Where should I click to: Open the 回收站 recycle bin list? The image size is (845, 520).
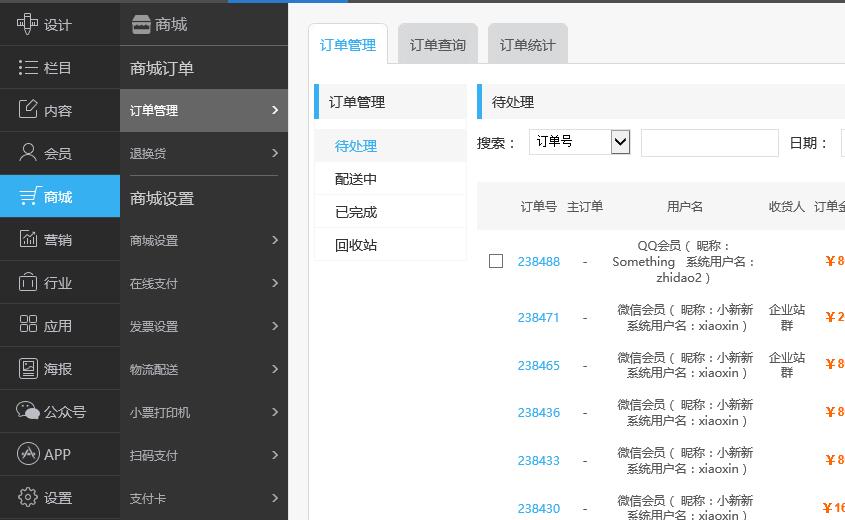356,245
